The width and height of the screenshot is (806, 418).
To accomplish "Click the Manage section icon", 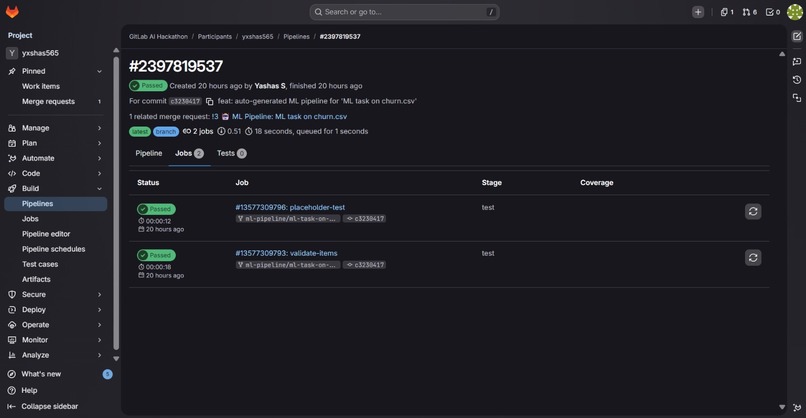I will [x=12, y=128].
